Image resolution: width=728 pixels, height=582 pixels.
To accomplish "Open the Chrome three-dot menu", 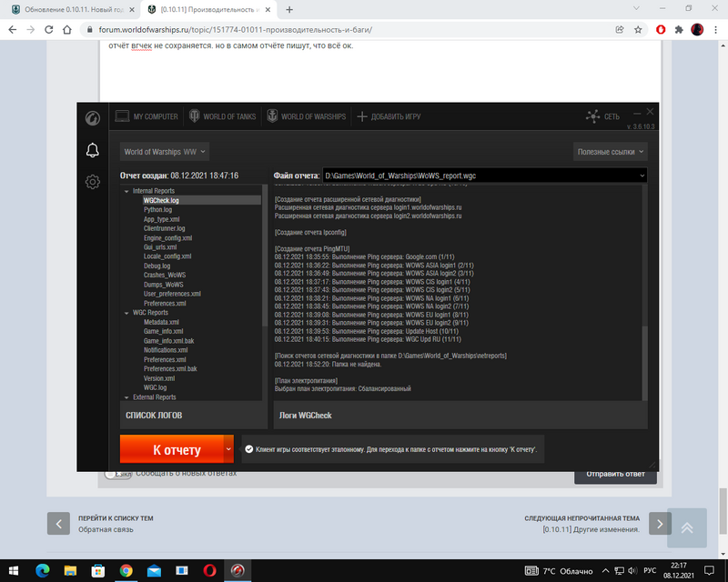I will pos(715,30).
